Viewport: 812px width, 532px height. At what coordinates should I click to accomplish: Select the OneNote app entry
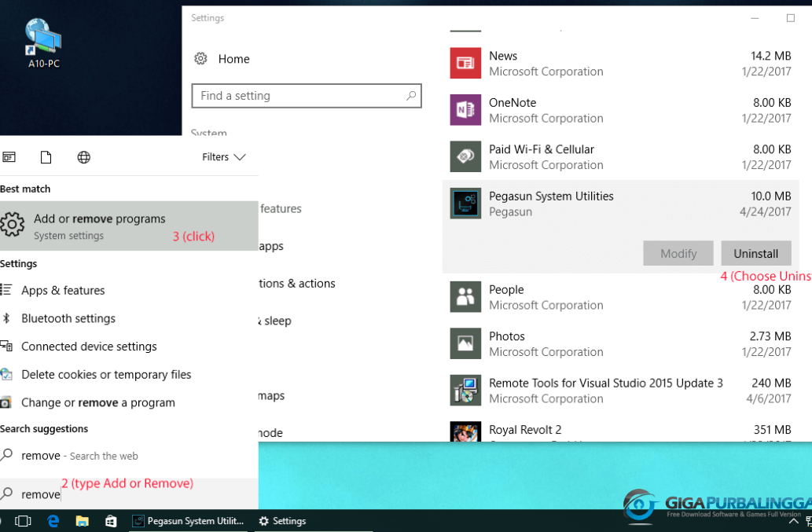tap(620, 110)
